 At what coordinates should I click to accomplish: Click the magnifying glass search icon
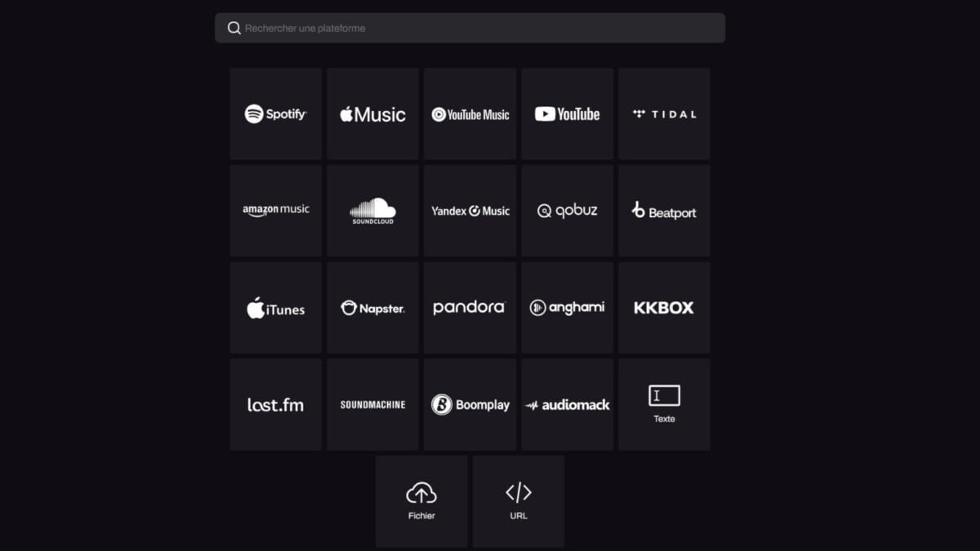pyautogui.click(x=234, y=28)
